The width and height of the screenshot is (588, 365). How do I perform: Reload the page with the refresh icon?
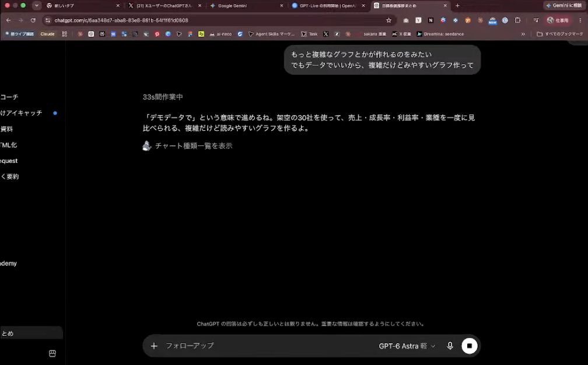pos(33,20)
